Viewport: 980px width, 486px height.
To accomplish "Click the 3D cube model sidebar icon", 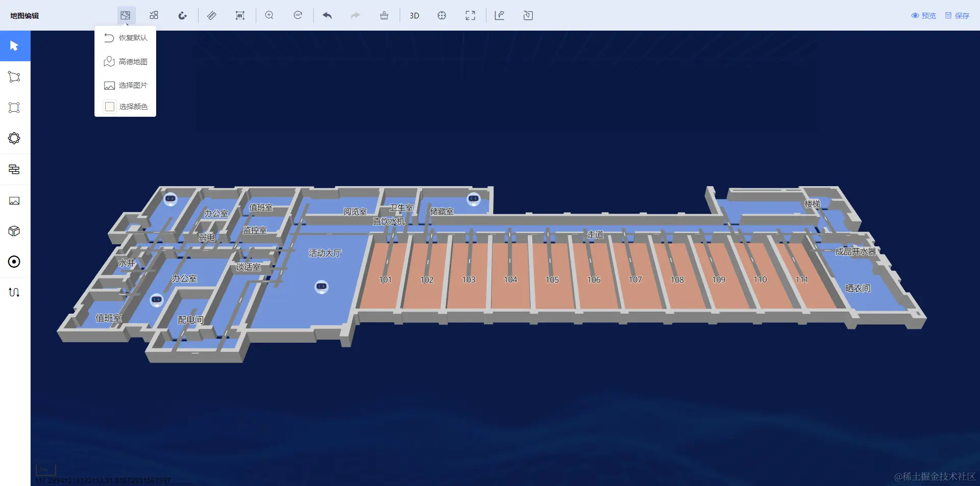I will coord(14,231).
